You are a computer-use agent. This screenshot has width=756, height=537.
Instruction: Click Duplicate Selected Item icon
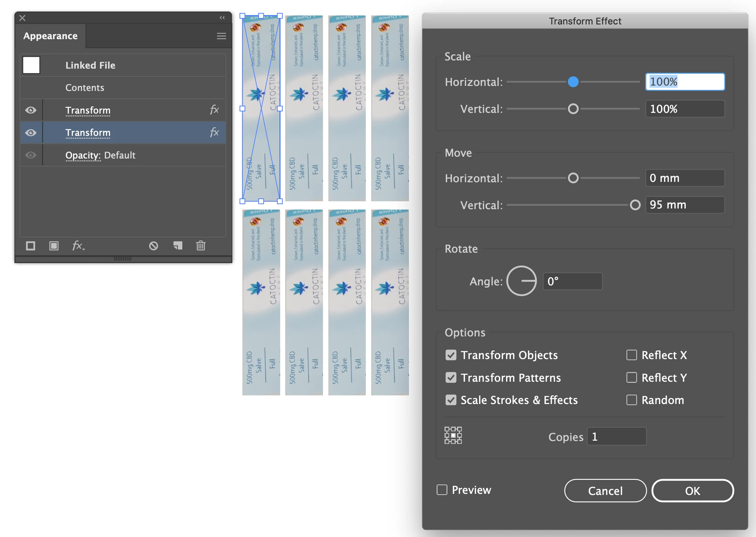coord(178,246)
